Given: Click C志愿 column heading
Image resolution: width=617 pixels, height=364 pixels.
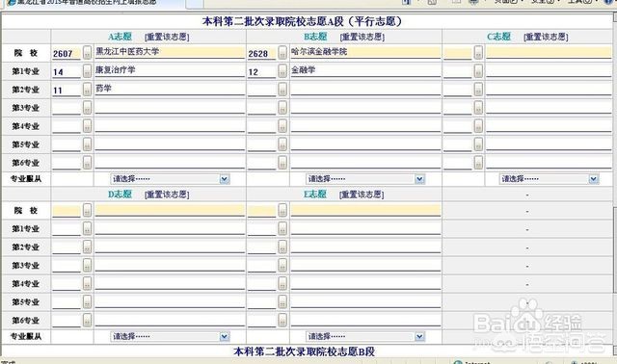Looking at the screenshot, I should coord(499,37).
